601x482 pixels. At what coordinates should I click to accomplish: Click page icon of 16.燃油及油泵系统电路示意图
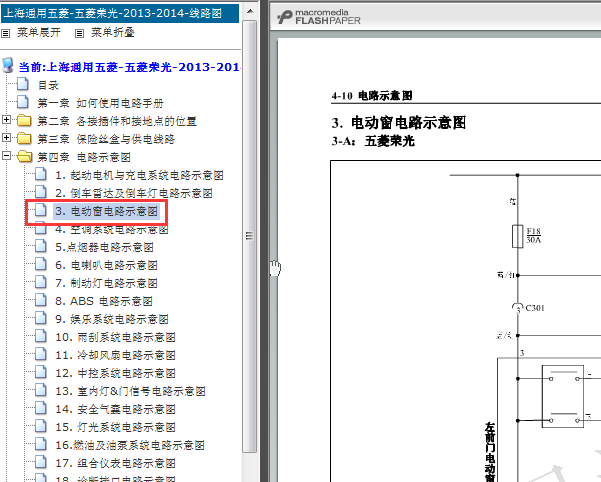click(41, 444)
